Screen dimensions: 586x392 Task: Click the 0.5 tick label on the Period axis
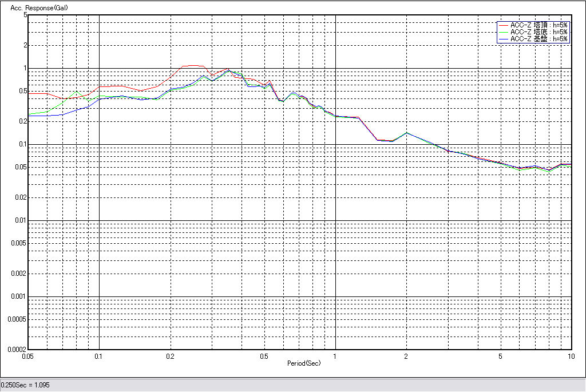[x=264, y=356]
